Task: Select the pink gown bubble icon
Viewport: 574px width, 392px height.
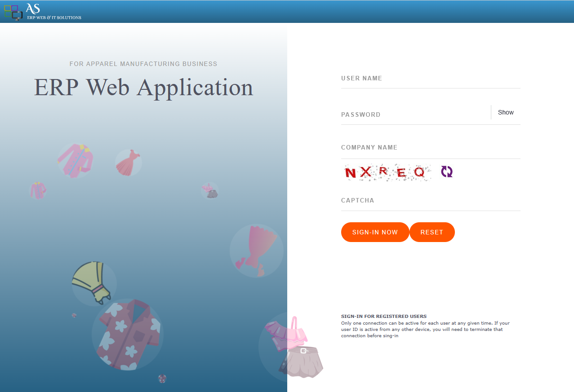Action: [x=255, y=251]
